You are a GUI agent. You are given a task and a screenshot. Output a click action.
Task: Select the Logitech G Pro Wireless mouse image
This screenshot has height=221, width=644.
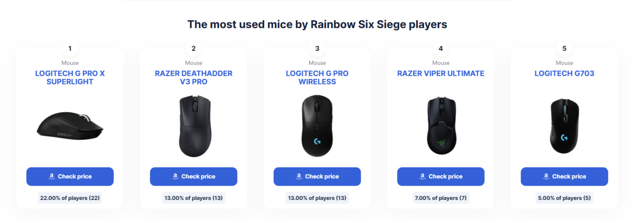coord(317,127)
